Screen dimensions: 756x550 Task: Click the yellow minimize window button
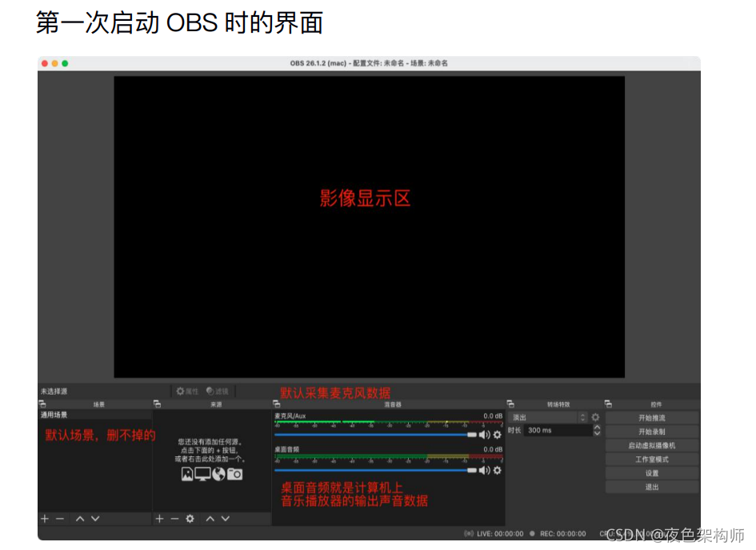coord(55,63)
